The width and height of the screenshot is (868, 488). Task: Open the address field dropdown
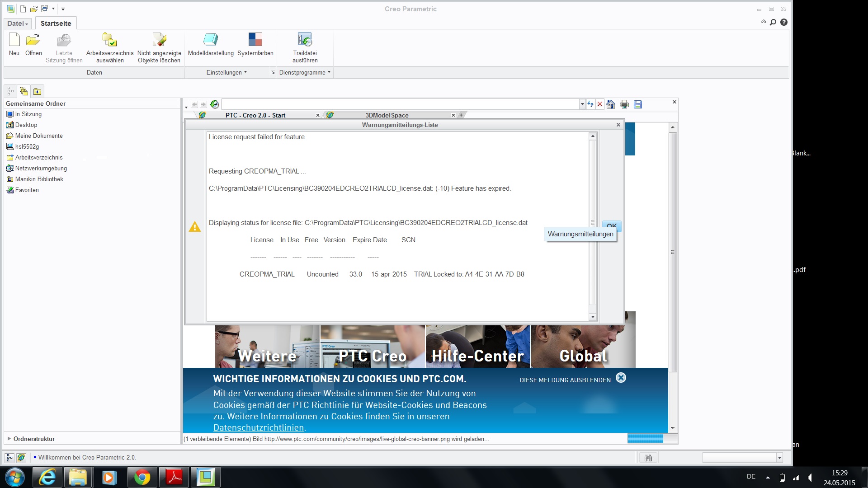click(x=582, y=104)
